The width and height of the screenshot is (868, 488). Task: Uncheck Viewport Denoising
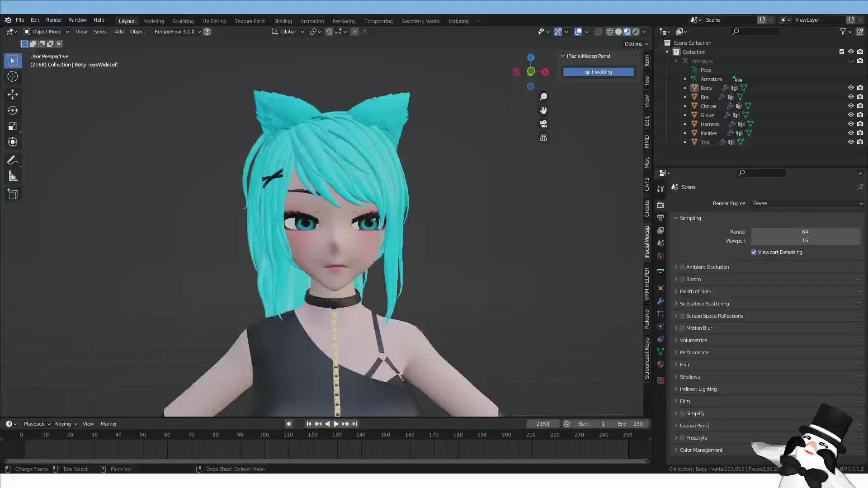pos(754,252)
